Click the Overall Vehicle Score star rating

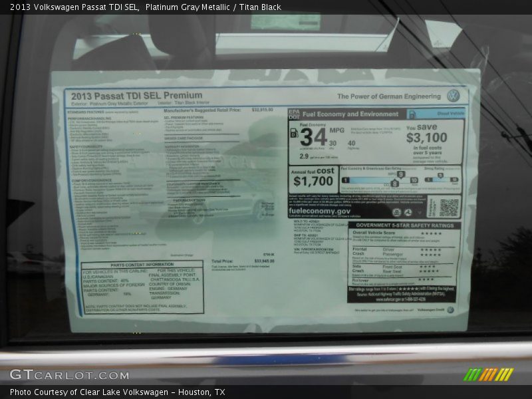430,233
